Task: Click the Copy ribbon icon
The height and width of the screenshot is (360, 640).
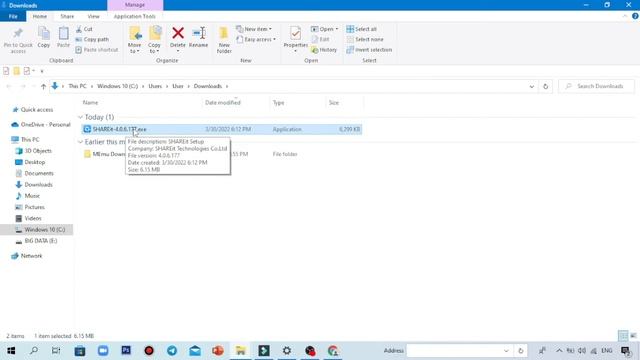Action: [44, 33]
